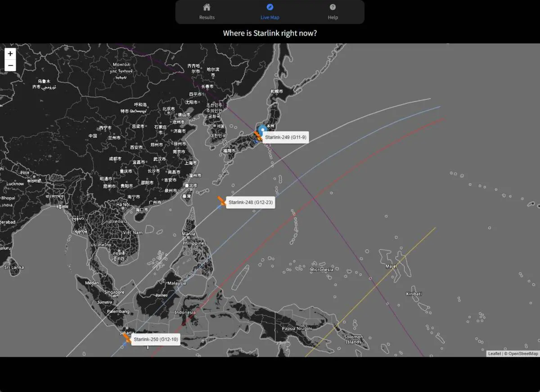Click the Malaysia map label
540x392 pixels.
(x=177, y=283)
